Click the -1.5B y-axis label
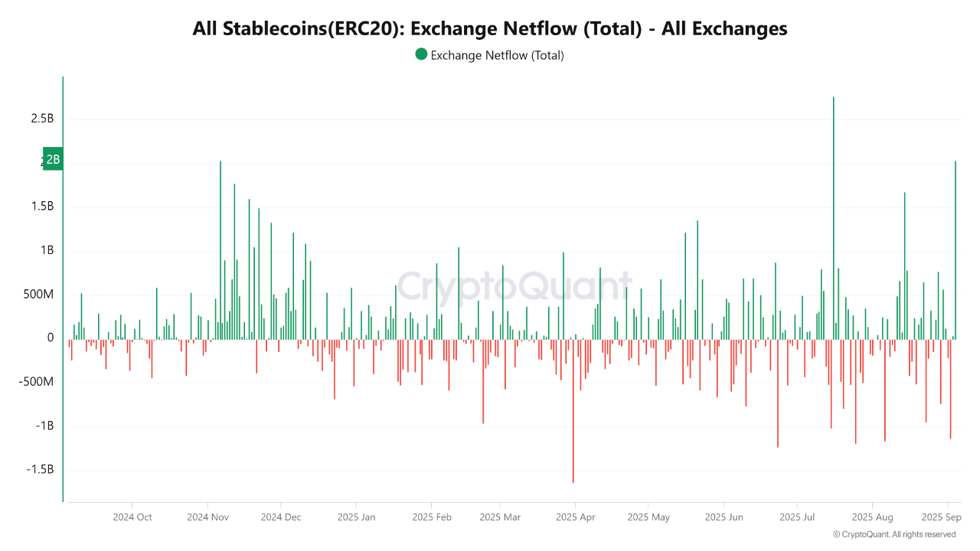The width and height of the screenshot is (980, 551). tap(40, 470)
